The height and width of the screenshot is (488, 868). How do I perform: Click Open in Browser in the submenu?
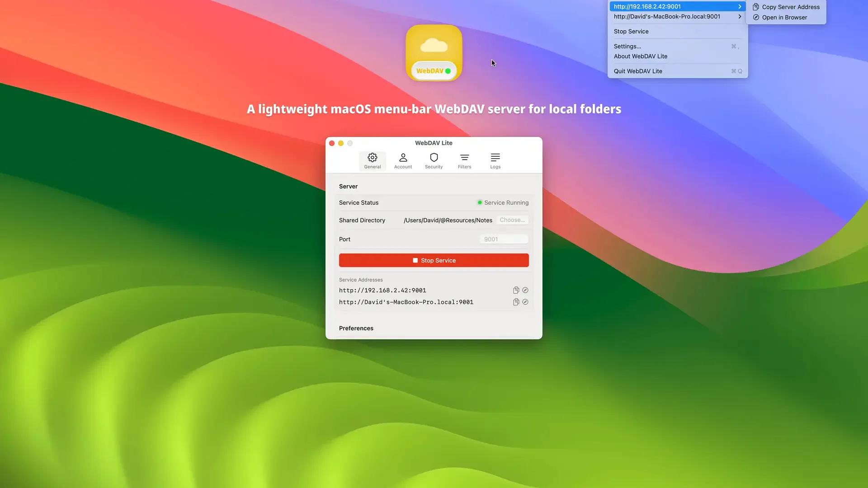pyautogui.click(x=786, y=17)
